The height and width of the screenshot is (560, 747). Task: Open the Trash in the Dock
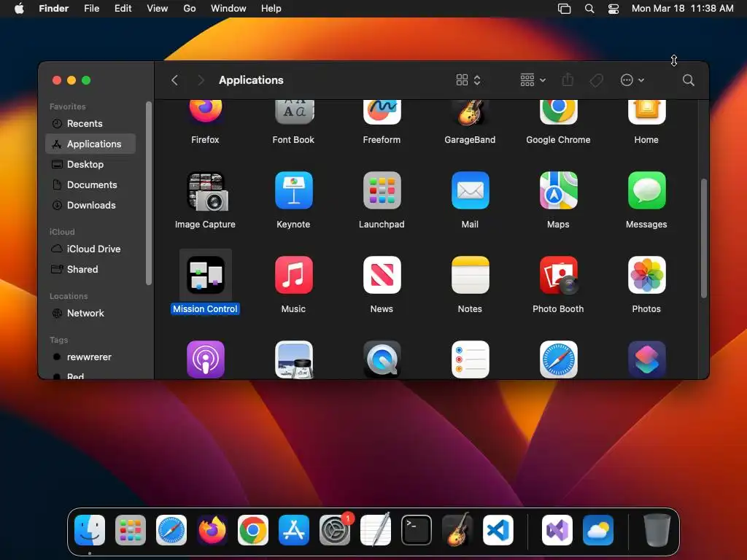click(x=657, y=530)
